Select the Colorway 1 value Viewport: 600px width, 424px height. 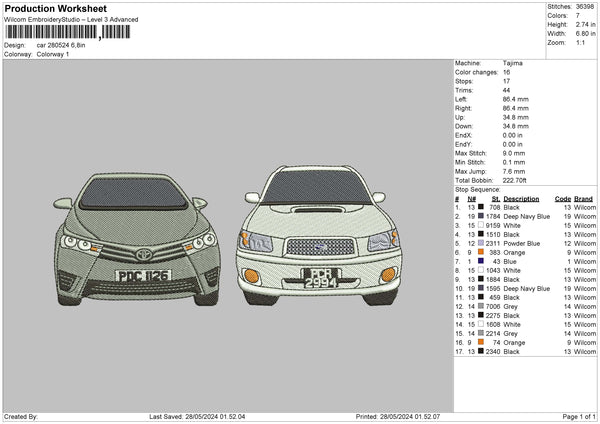[x=53, y=54]
